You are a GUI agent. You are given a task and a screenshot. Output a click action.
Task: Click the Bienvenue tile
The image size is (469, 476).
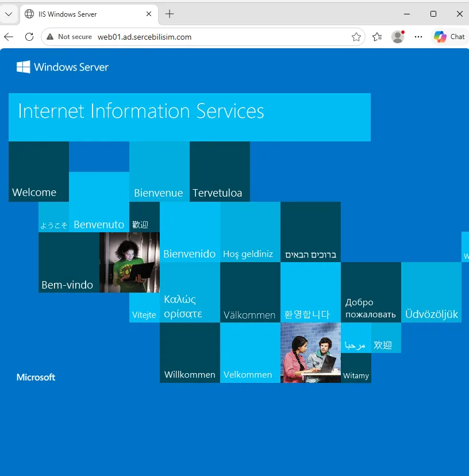(159, 171)
